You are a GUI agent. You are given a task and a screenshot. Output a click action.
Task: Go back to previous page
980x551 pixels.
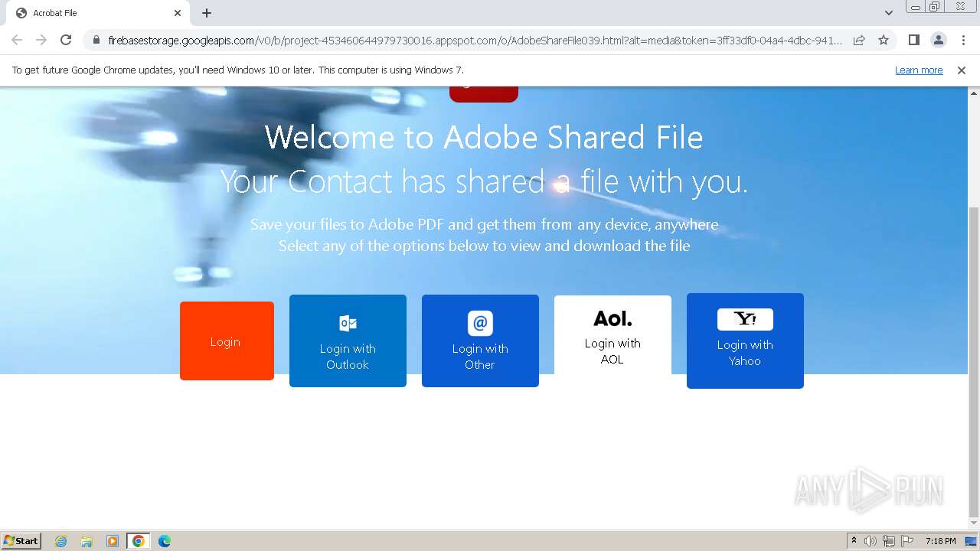(x=17, y=40)
